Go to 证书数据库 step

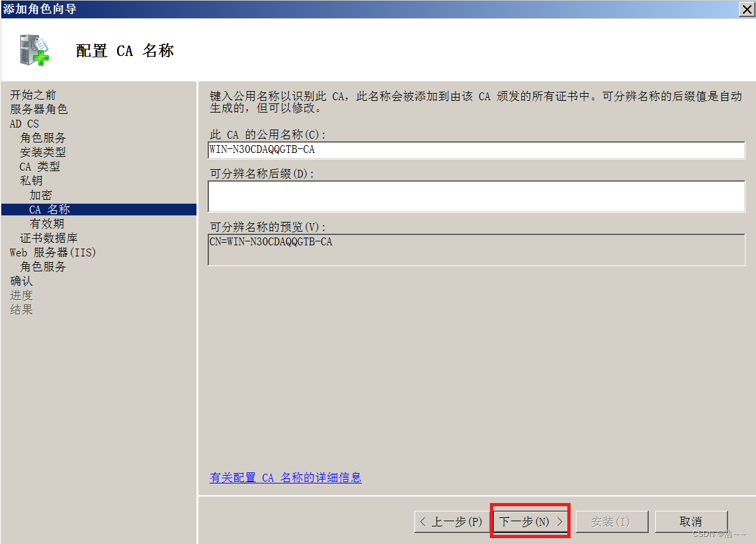tap(48, 238)
